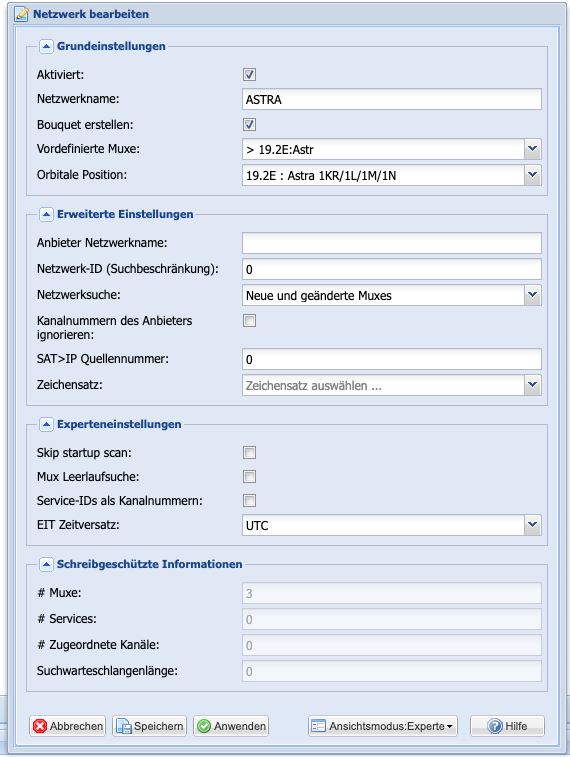Click the Zeichensatz auswählen text box
The image size is (570, 757).
point(383,385)
